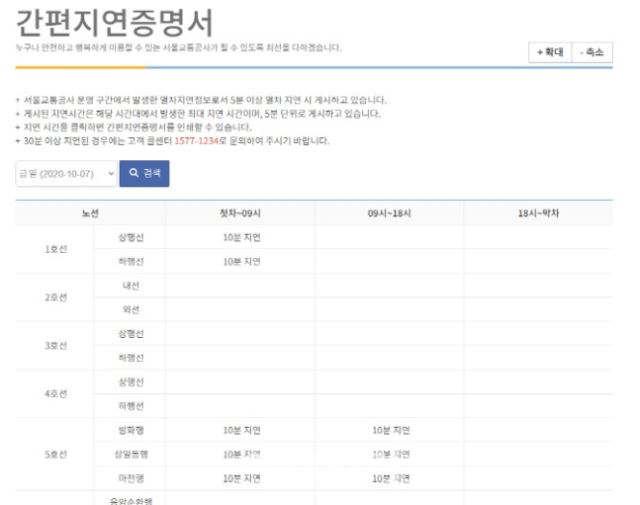The height and width of the screenshot is (505, 640).
Task: Click the 간편지연증명서 page title
Action: (x=115, y=23)
